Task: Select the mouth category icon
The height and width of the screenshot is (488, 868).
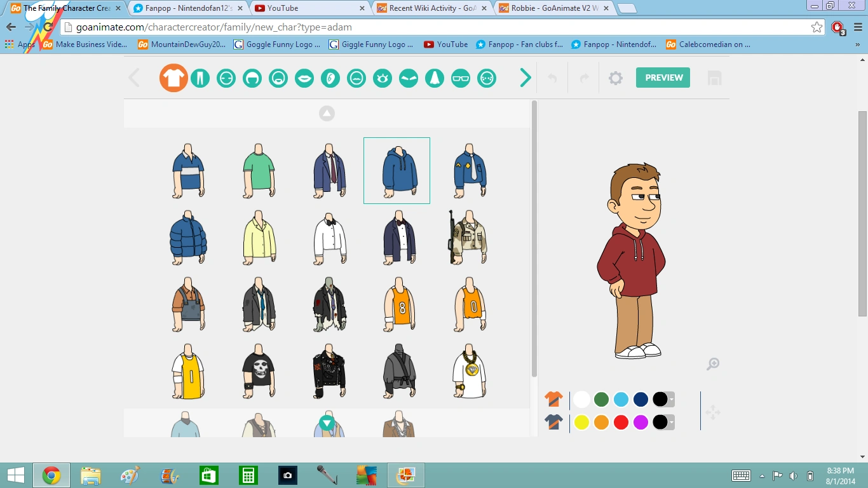Action: coord(304,78)
